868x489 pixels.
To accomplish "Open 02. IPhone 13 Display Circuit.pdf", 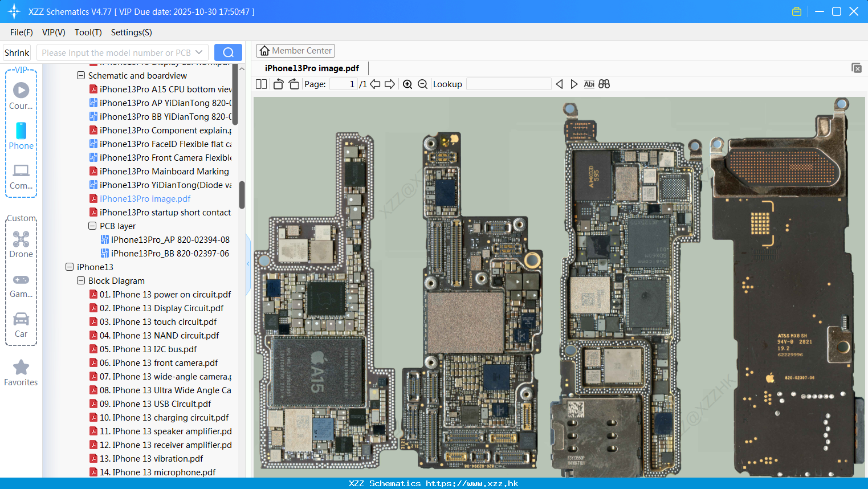I will coord(156,308).
